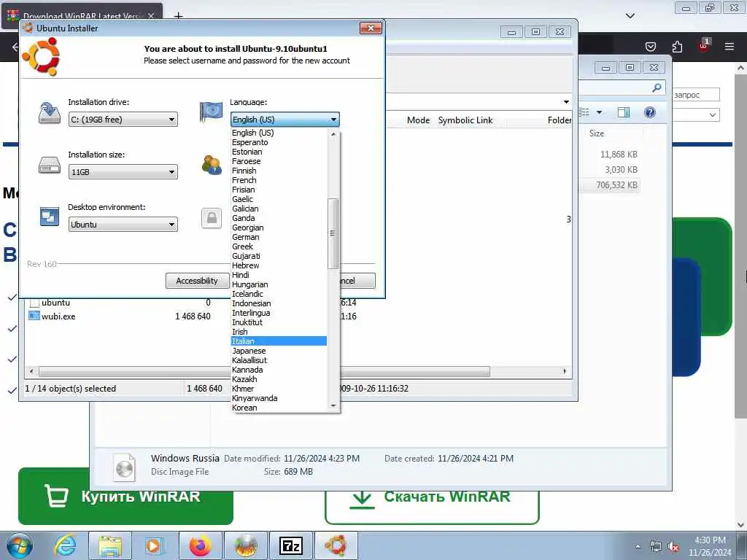Open Firefox extensions puzzle icon
The height and width of the screenshot is (560, 747).
677,47
